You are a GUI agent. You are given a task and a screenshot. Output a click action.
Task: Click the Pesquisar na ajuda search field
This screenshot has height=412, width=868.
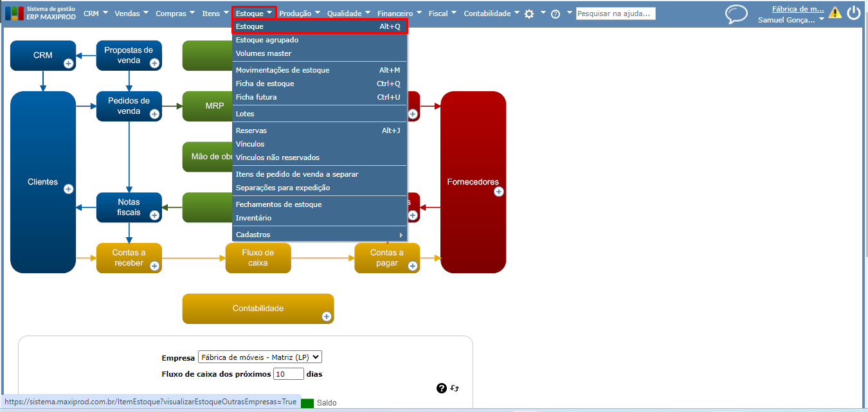615,13
